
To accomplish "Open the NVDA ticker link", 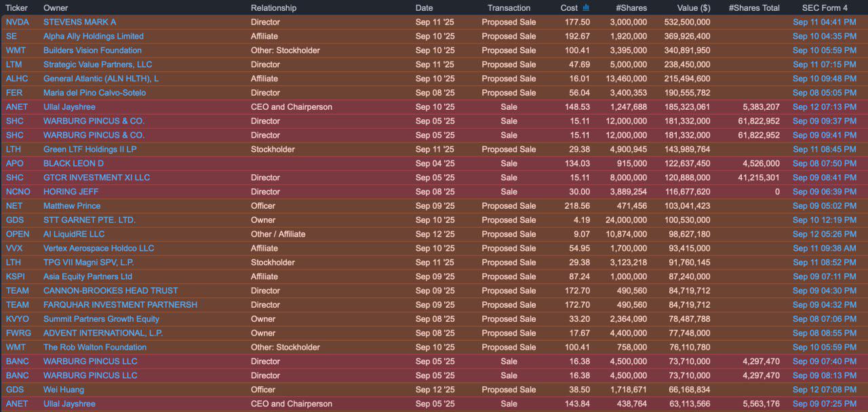I will (x=17, y=22).
